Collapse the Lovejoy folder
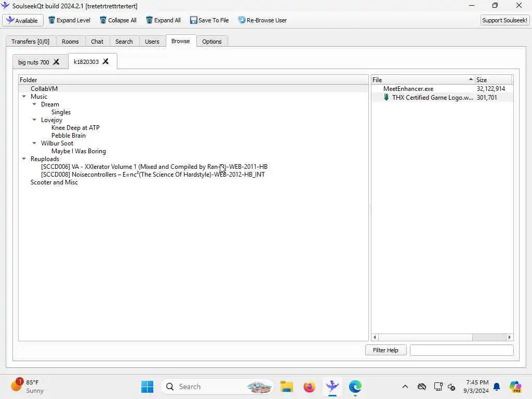Screen dimensions: 532x399 point(34,120)
